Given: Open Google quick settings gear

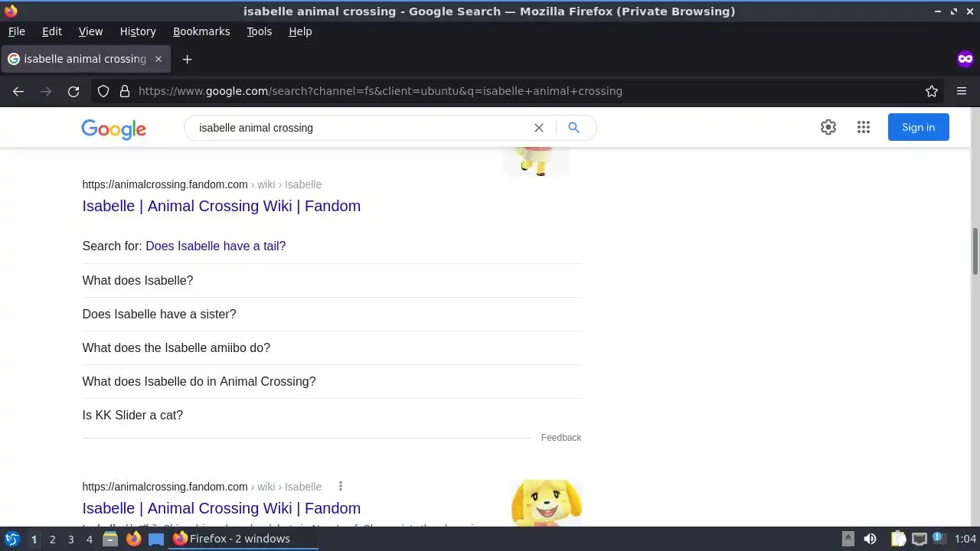Looking at the screenshot, I should pos(828,128).
